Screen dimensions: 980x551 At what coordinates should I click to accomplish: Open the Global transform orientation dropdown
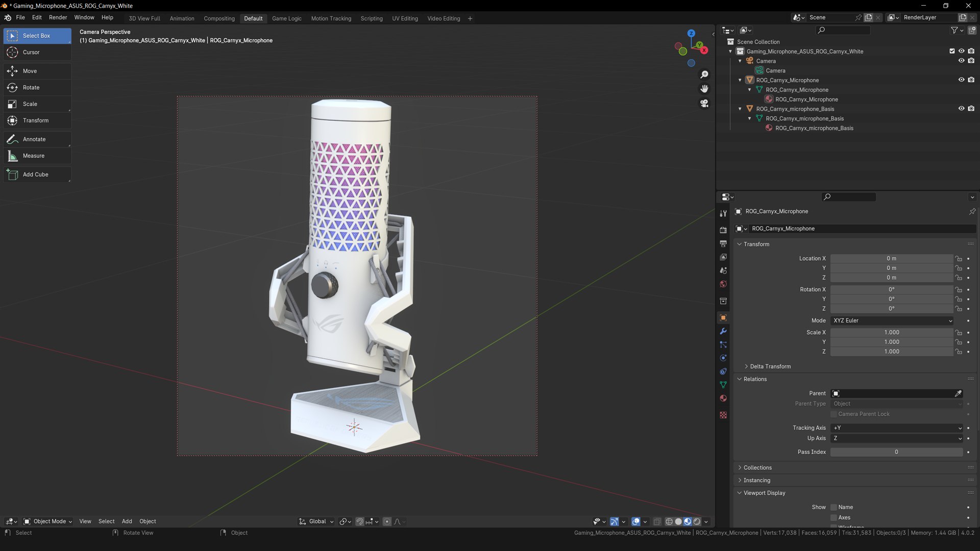tap(316, 521)
